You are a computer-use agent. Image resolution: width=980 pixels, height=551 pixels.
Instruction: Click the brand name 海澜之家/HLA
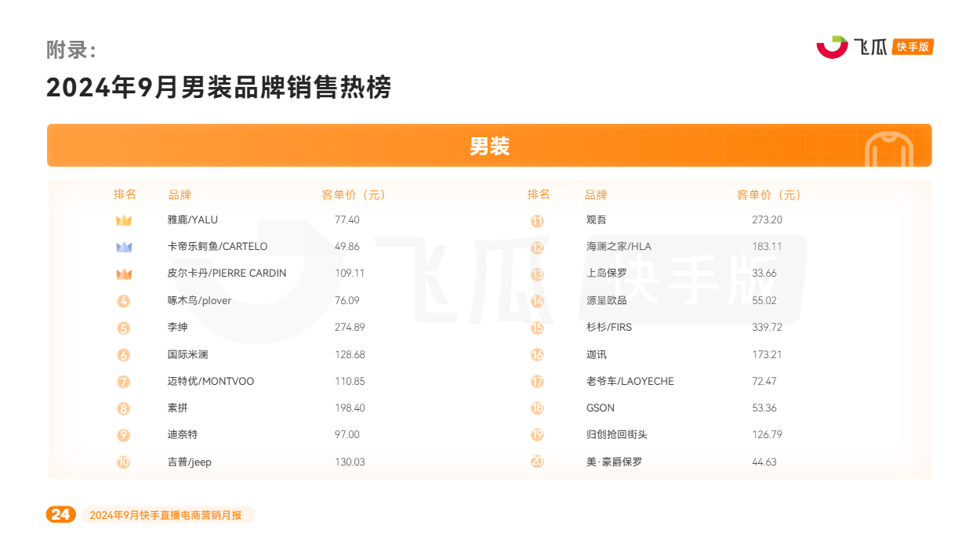point(619,247)
